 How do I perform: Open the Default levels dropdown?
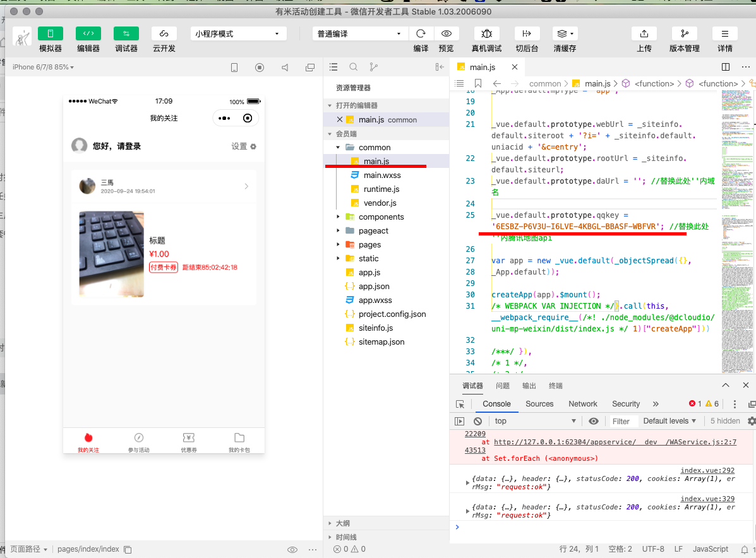click(669, 421)
